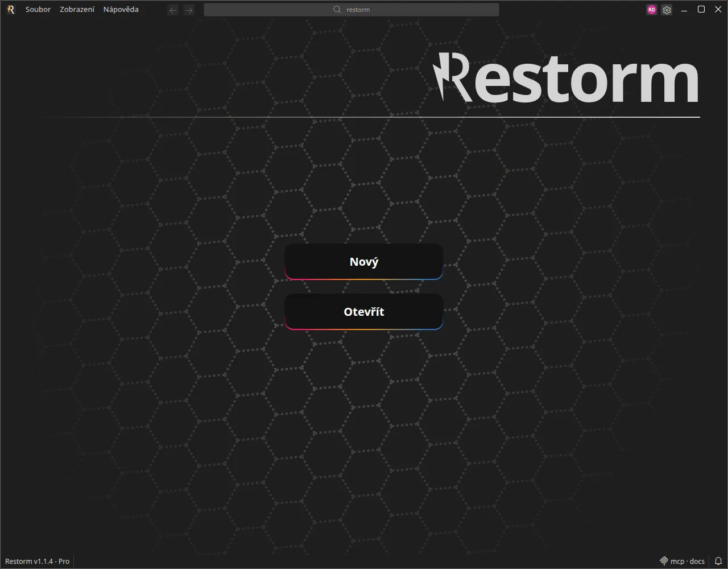Close the Restorm window
The width and height of the screenshot is (728, 569).
(x=718, y=10)
